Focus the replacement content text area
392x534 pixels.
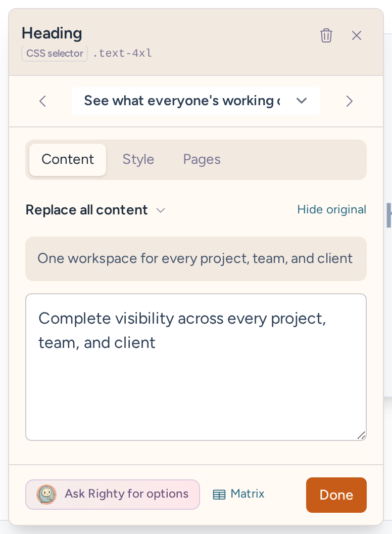(196, 367)
